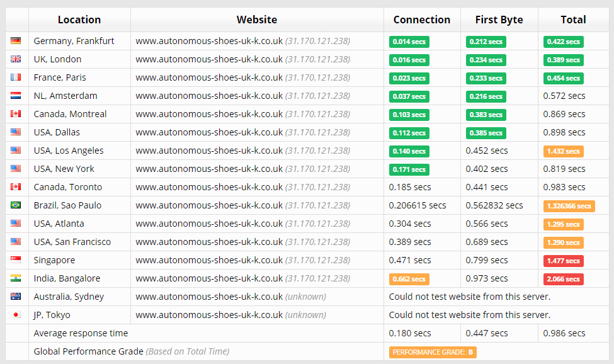Select the France, Paris location cell
The width and height of the screenshot is (614, 364).
(79, 77)
